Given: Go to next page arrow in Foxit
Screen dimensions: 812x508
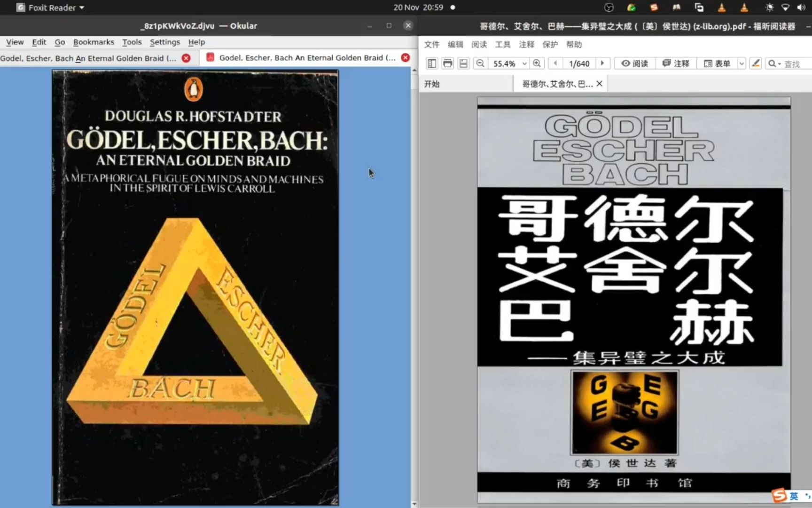Looking at the screenshot, I should coord(602,63).
